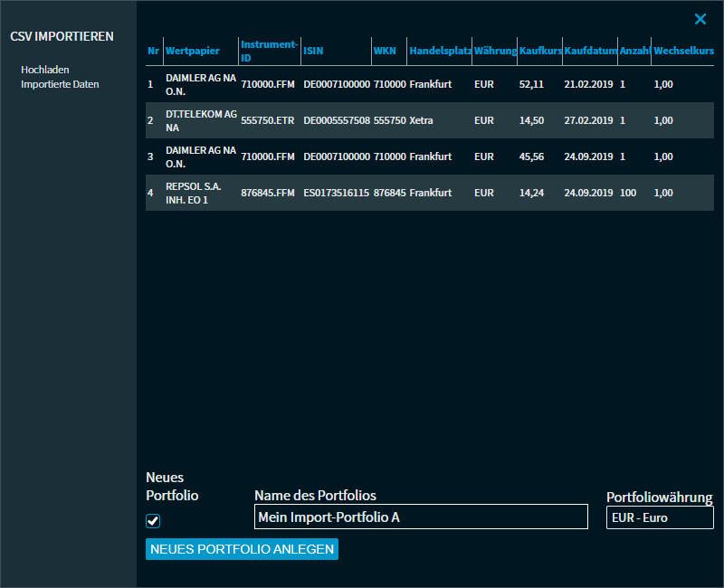The width and height of the screenshot is (724, 588).
Task: Click the Wechselkurs column header
Action: [683, 52]
